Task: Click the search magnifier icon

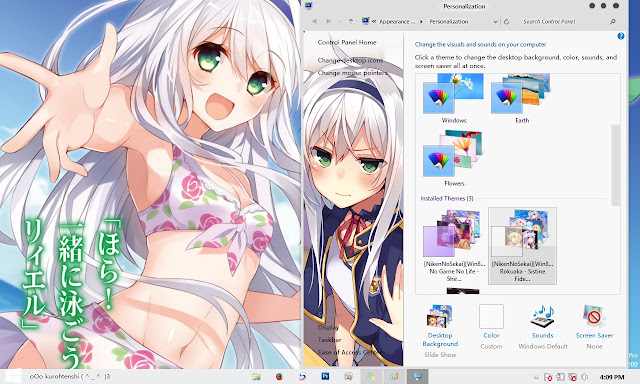Action: click(x=612, y=21)
